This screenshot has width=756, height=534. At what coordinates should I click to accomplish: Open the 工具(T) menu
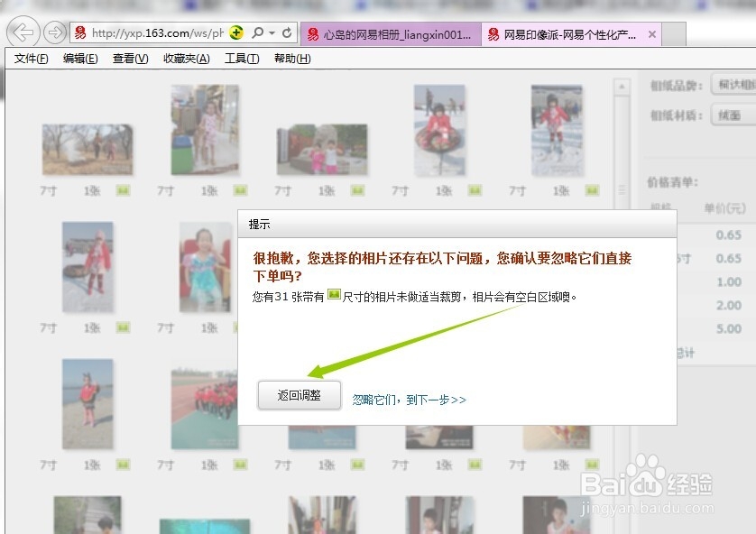pos(242,59)
